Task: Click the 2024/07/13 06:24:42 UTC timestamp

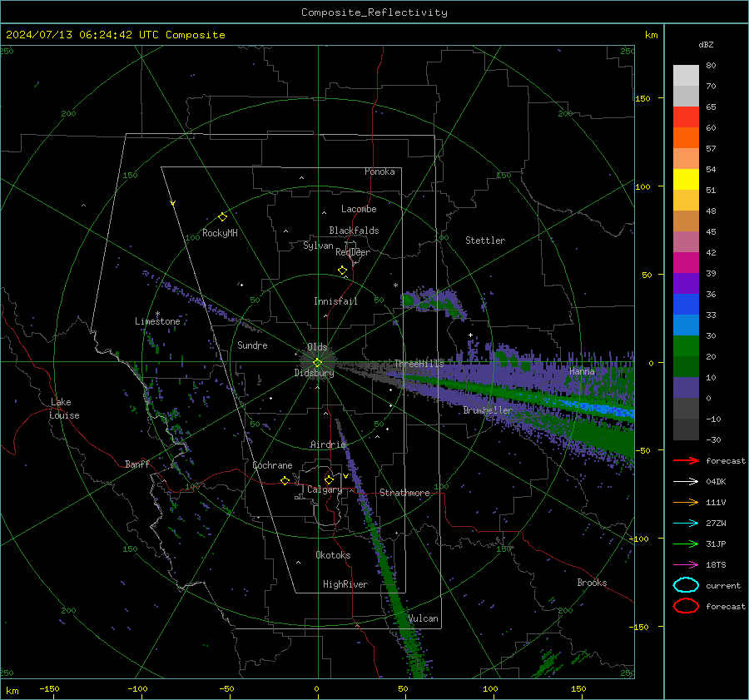Action: [x=115, y=35]
